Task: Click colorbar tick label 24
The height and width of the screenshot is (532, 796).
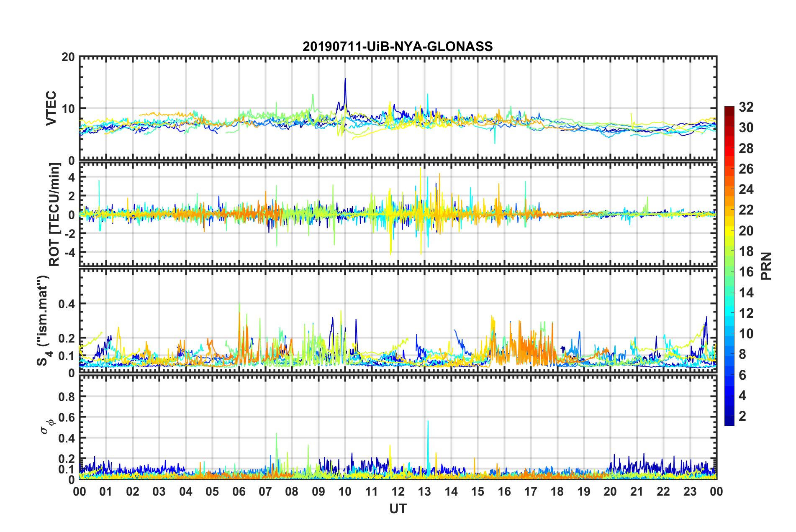Action: (746, 189)
